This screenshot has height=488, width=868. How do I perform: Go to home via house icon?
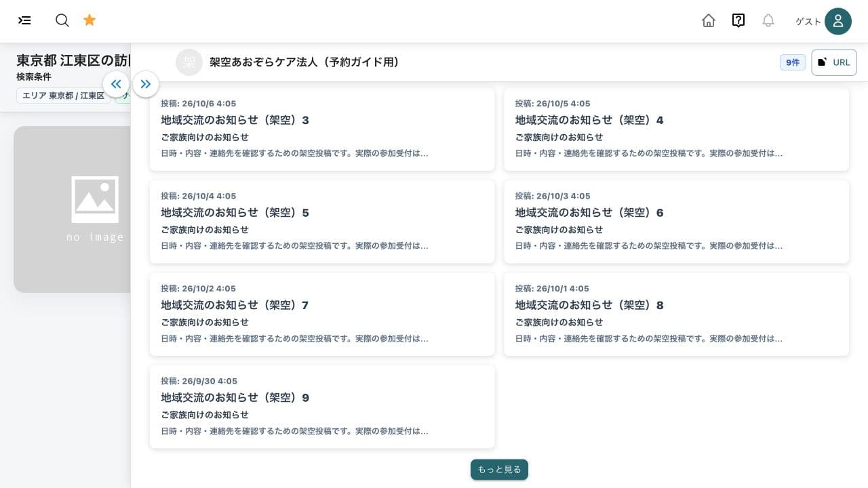point(709,21)
